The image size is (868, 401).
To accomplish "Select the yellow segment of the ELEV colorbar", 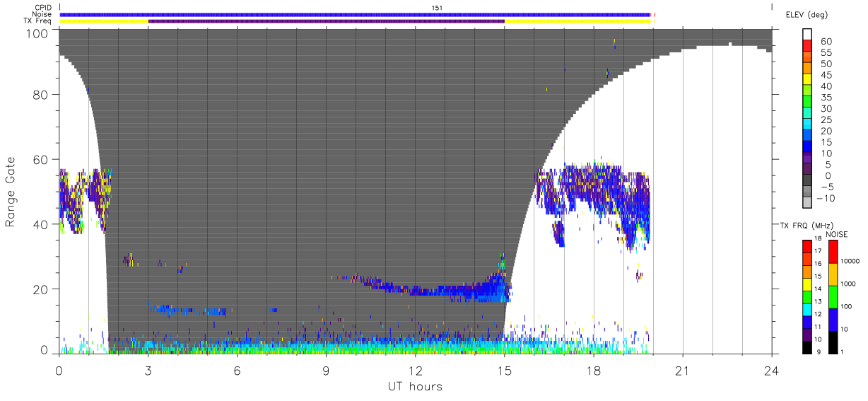I will pos(807,80).
